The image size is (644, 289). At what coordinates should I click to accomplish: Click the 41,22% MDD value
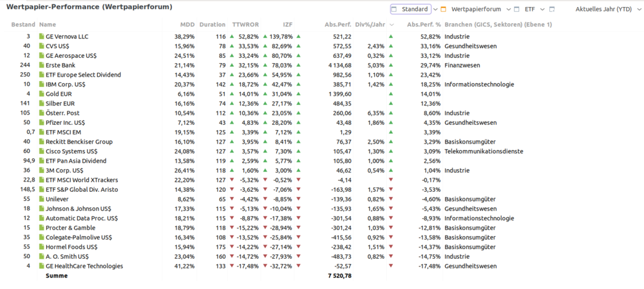[185, 266]
